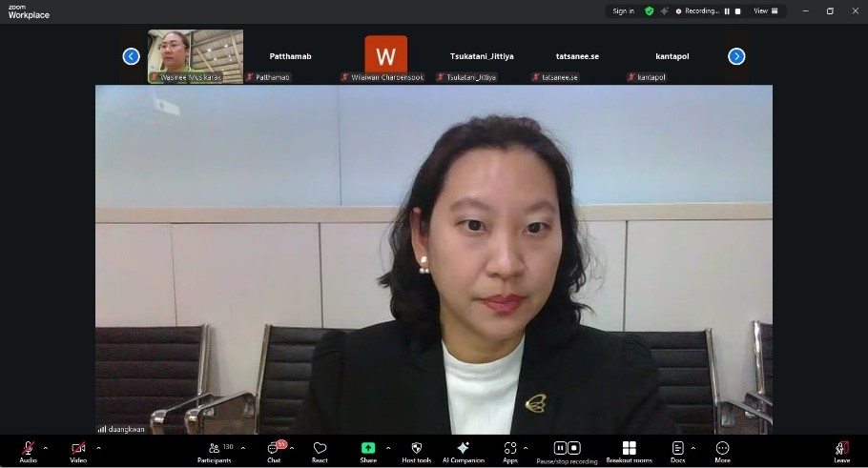
Task: Unmute the microphone with the Audio button
Action: click(28, 448)
